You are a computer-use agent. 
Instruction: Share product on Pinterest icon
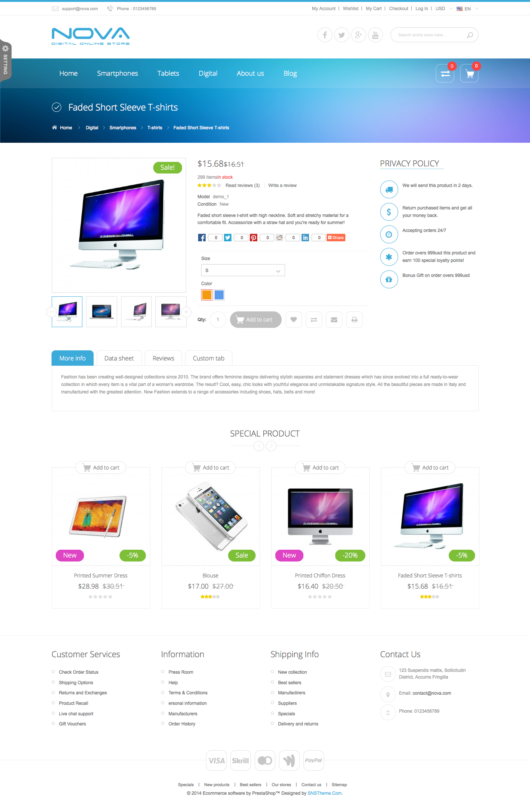tap(254, 238)
